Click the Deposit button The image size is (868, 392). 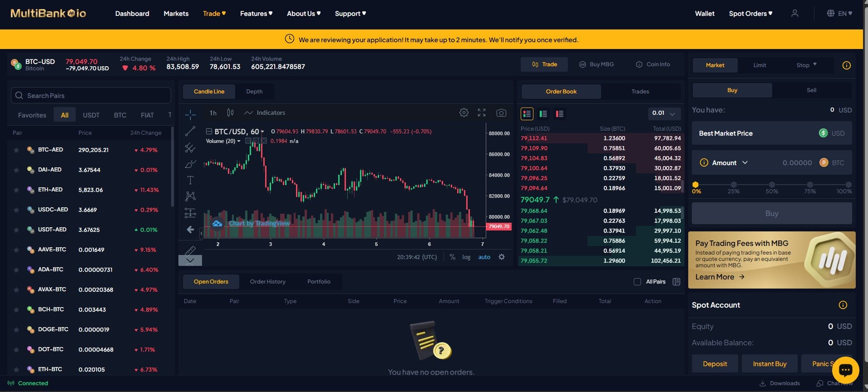click(715, 364)
